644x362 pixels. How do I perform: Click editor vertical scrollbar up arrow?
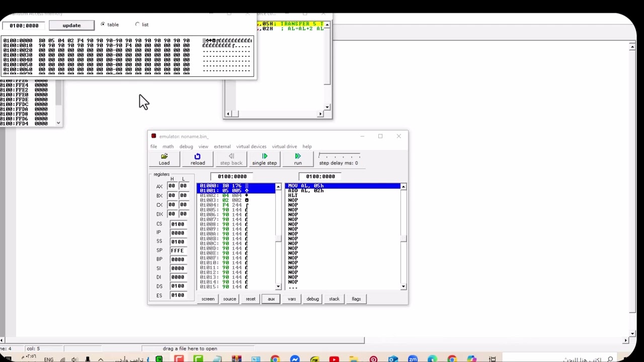pyautogui.click(x=632, y=46)
